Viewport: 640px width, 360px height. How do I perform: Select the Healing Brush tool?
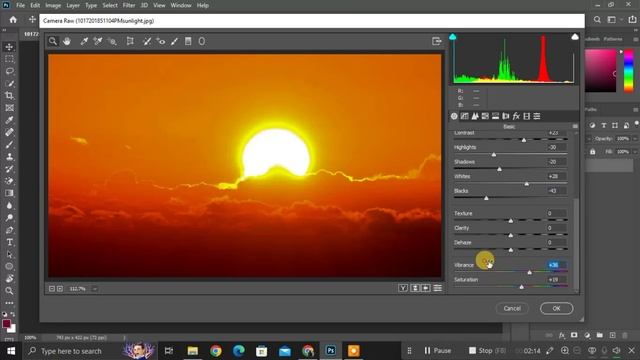coord(9,132)
